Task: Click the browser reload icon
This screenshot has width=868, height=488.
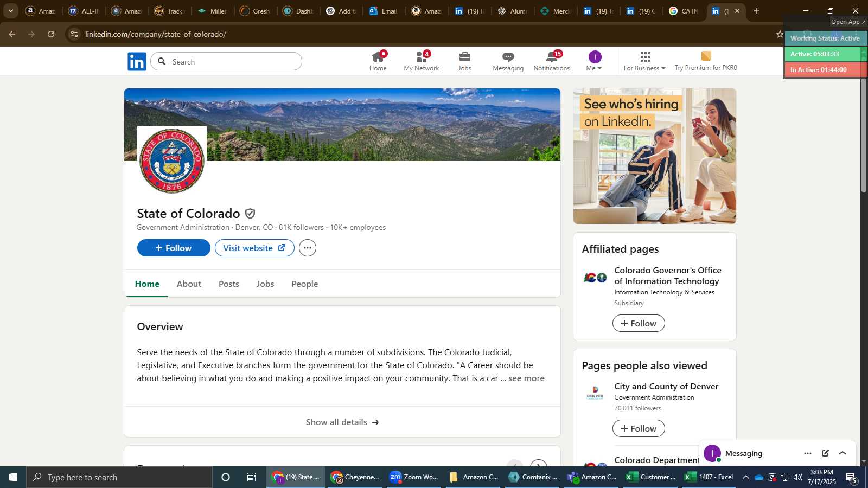Action: pyautogui.click(x=51, y=34)
